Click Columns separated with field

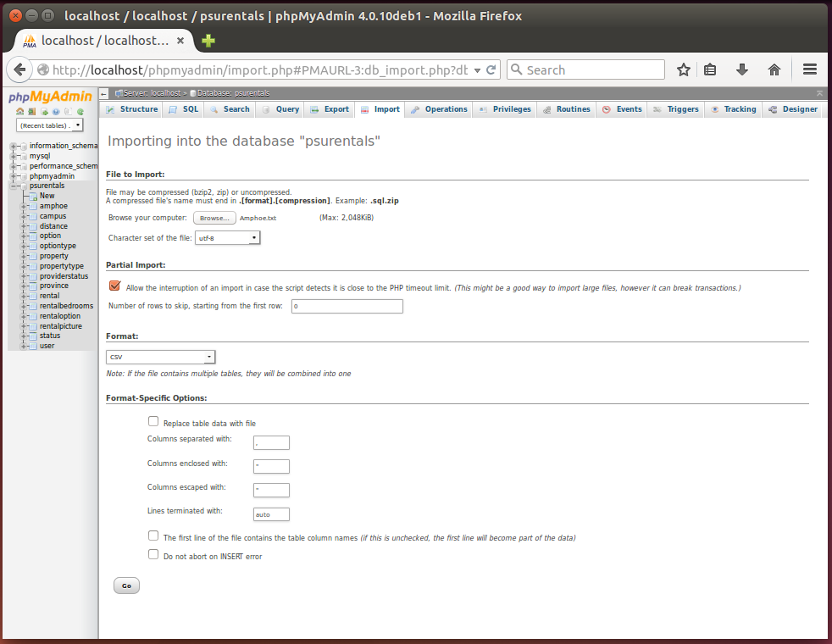271,443
